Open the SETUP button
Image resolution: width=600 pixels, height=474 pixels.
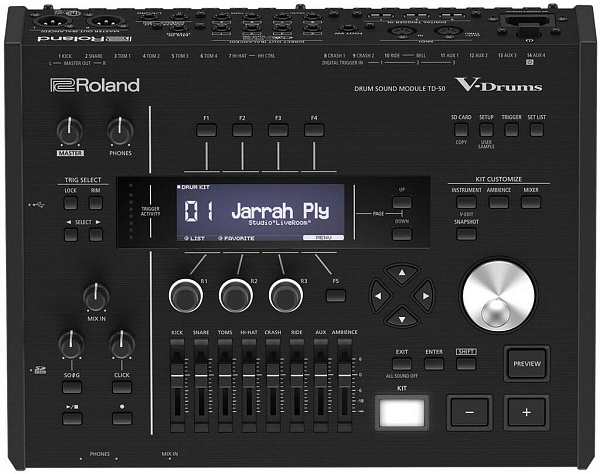486,130
